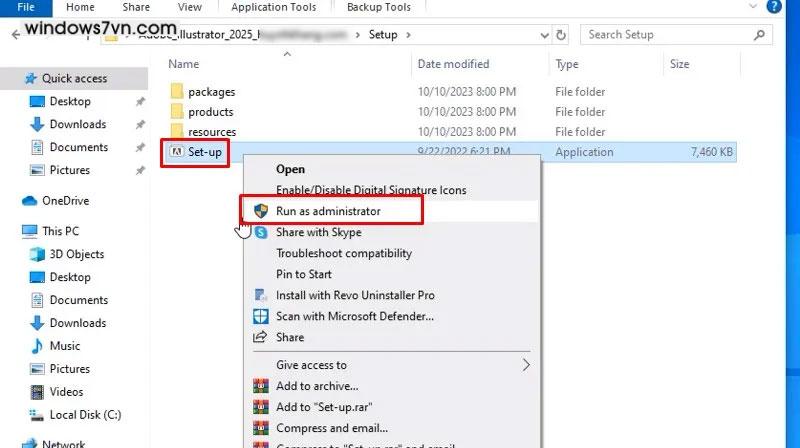
Task: Click the Microsoft Defender scan icon
Action: pos(260,316)
